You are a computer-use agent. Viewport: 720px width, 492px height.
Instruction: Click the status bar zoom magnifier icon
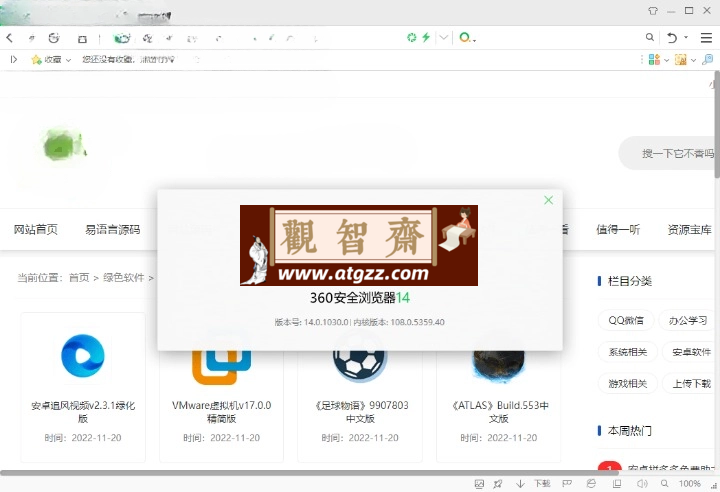(x=664, y=484)
